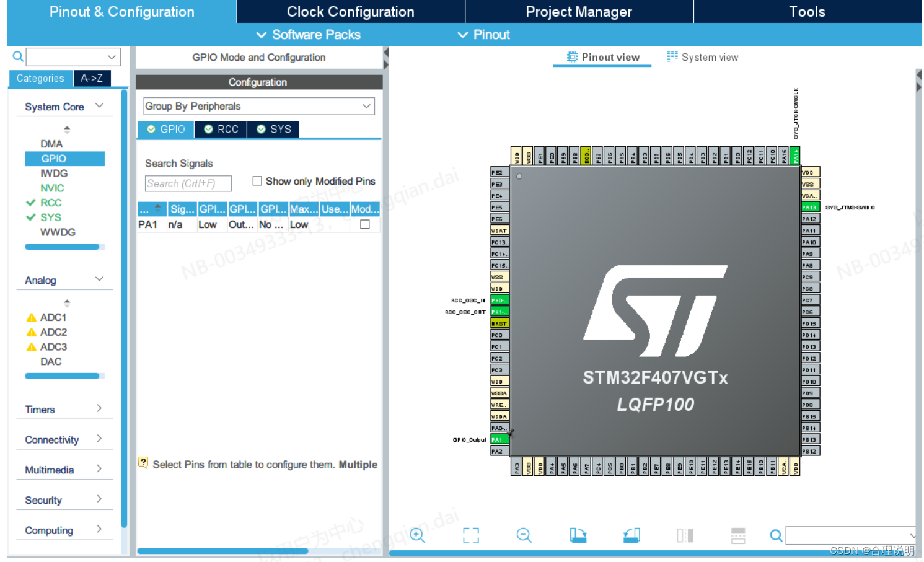
Task: Open the Group By Peripherals dropdown
Action: [259, 106]
